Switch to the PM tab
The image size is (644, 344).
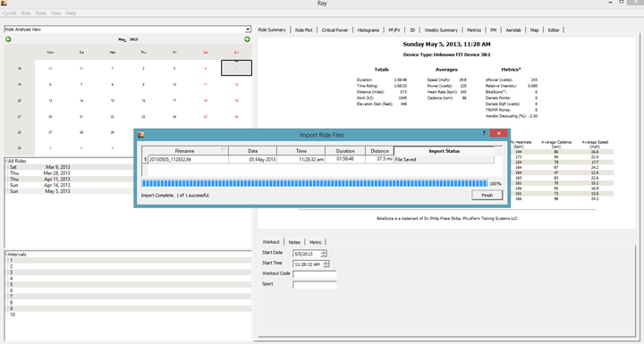pyautogui.click(x=493, y=30)
